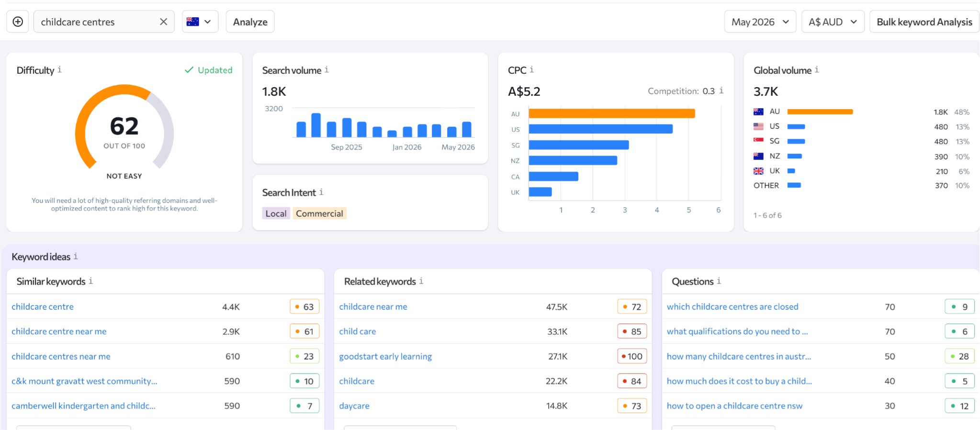Viewport: 980px width, 430px height.
Task: Open Bulk keyword Analysis
Action: pyautogui.click(x=924, y=22)
